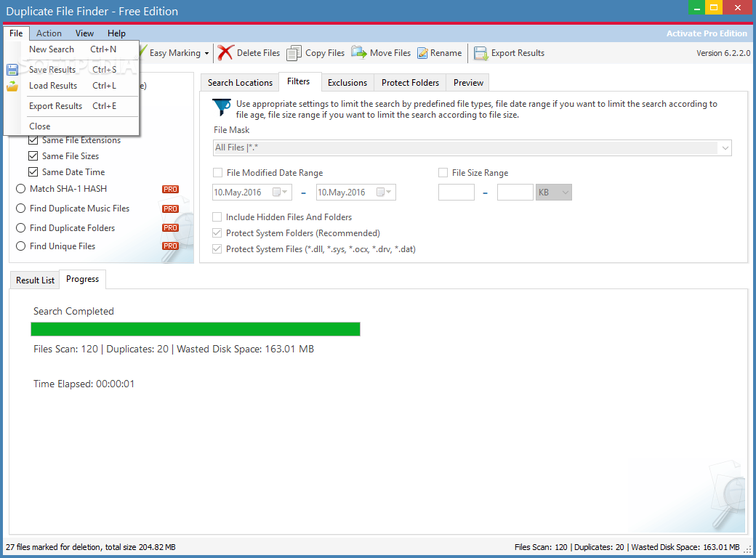Click the blue floppy Save Results icon
Screen dimensions: 756x558
(12, 70)
